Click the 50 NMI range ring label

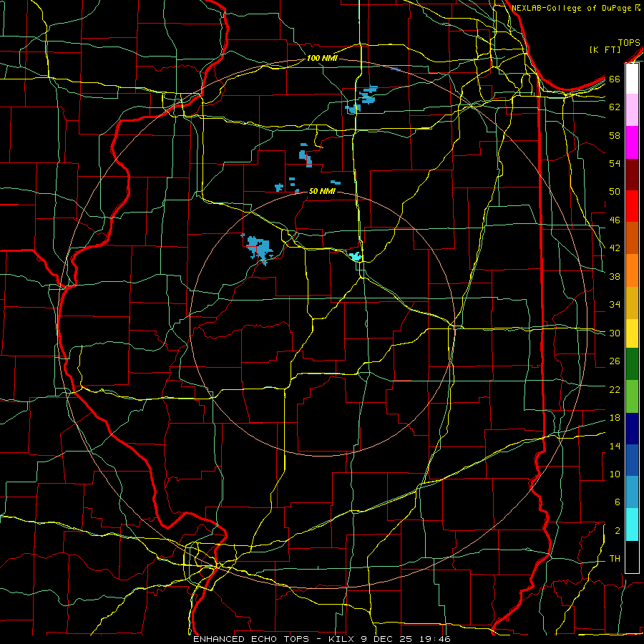322,191
